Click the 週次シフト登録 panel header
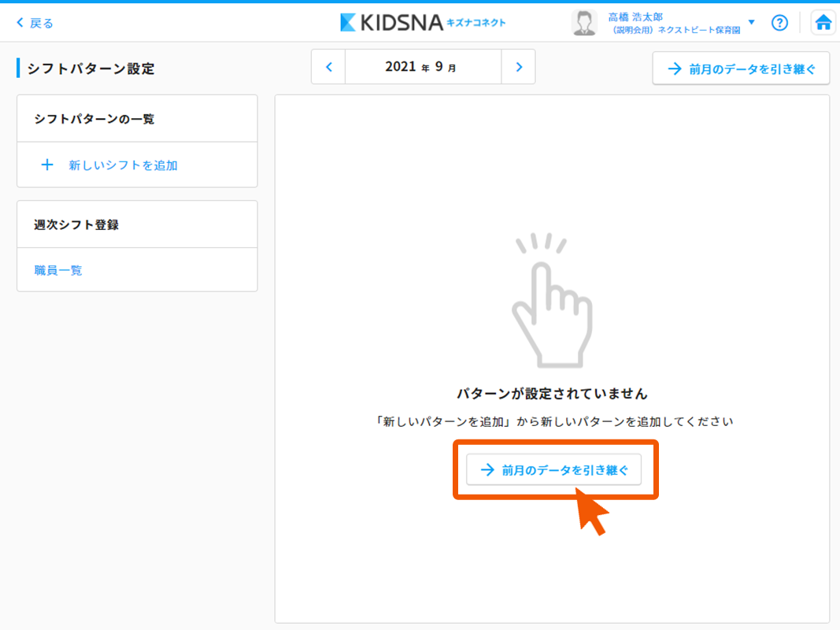The image size is (840, 630). tap(76, 224)
